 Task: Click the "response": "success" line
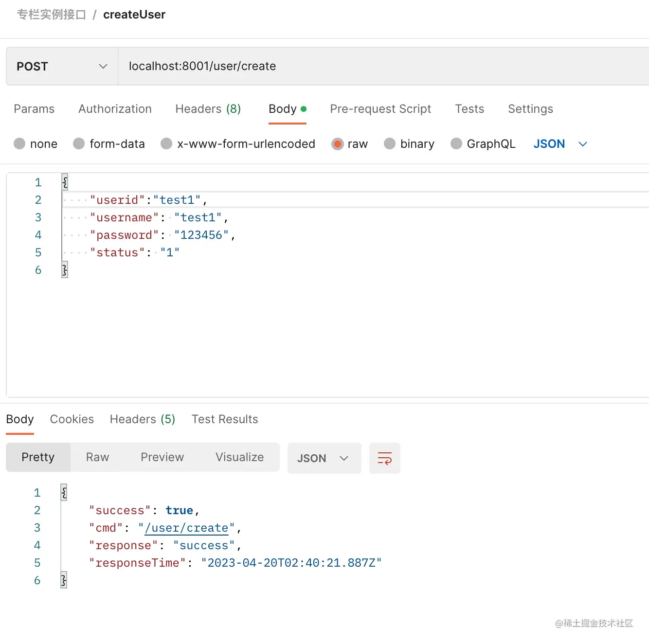coord(165,546)
